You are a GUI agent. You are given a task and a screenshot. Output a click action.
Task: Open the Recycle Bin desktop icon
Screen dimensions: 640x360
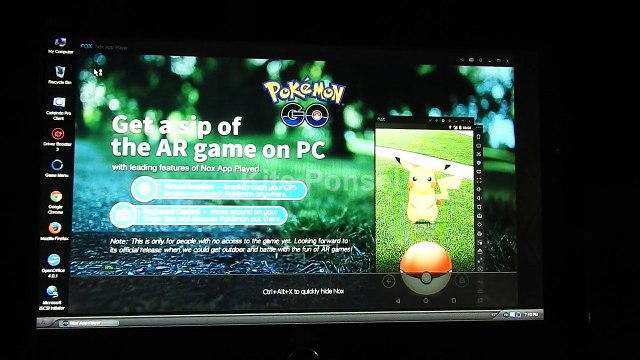(60, 75)
